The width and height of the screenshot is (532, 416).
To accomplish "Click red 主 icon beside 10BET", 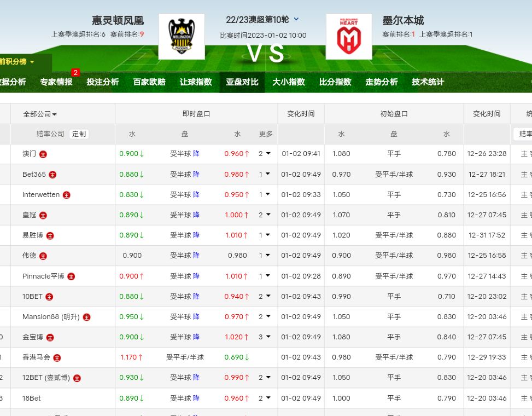I will [x=49, y=297].
